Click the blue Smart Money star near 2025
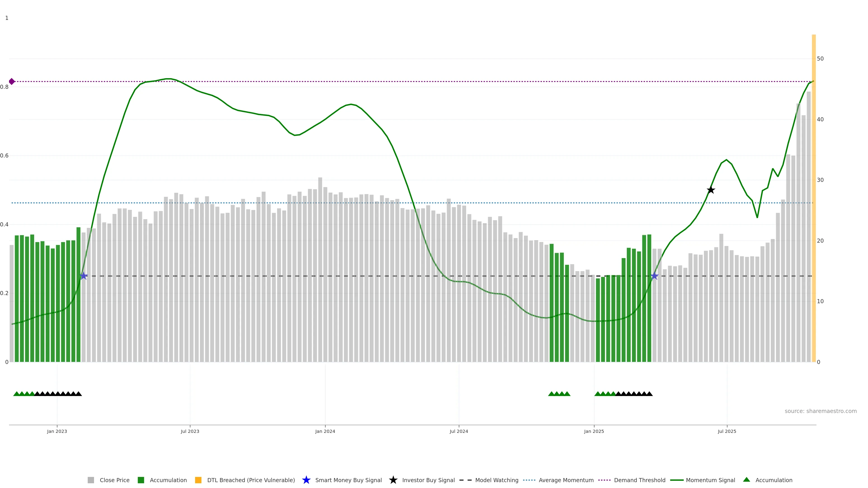868x488 pixels. [x=654, y=276]
